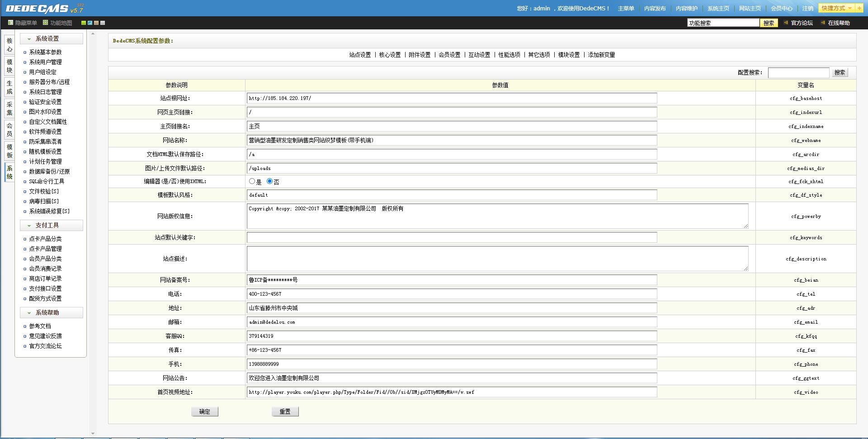Click the 站点根网址 input field
Image resolution: width=868 pixels, height=439 pixels.
452,98
